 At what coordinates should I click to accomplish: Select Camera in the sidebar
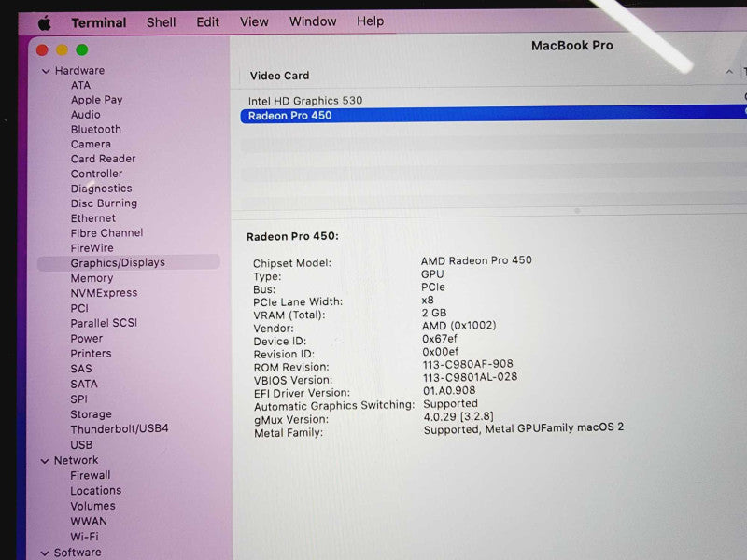[91, 145]
